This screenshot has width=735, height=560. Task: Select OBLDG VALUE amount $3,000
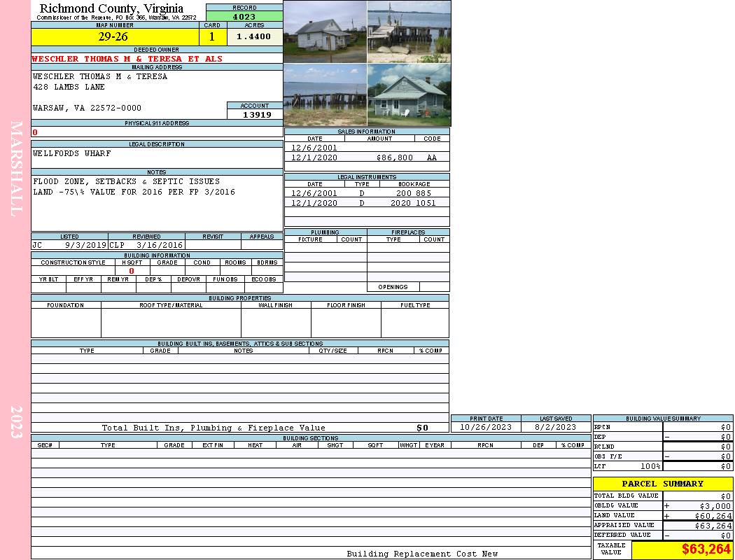click(x=715, y=506)
